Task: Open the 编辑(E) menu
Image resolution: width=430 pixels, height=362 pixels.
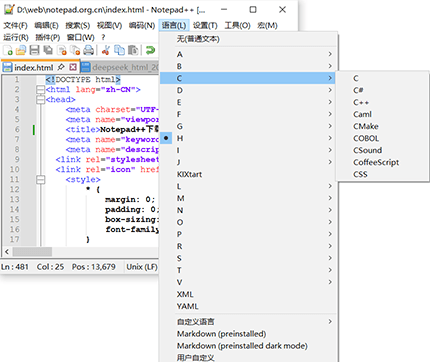Action: tap(46, 26)
